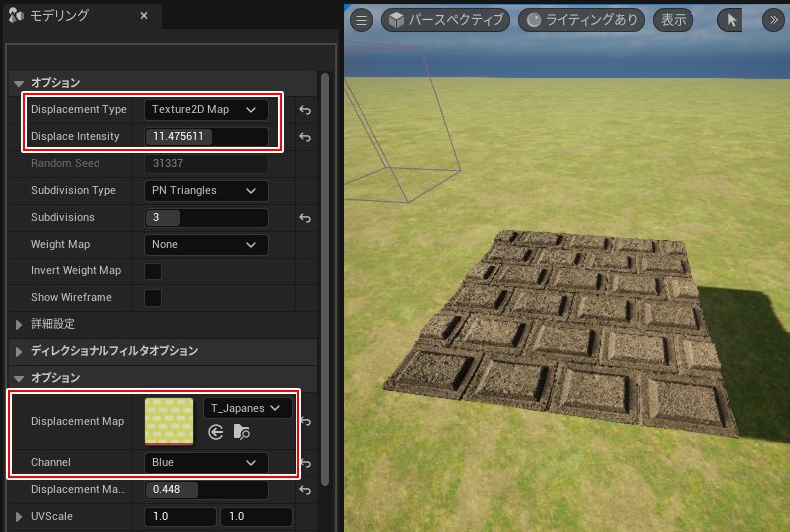Screen dimensions: 790x532
Task: Open the Displacement Type dropdown
Action: [205, 110]
